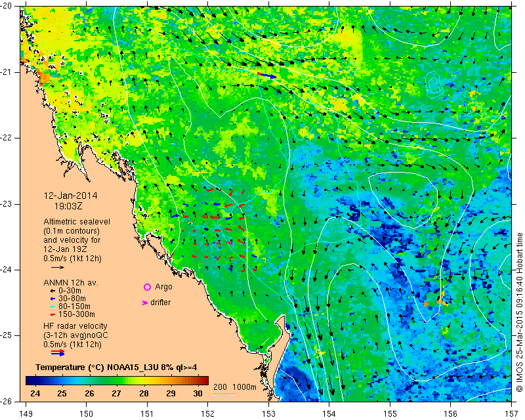This screenshot has width=525, height=420.
Task: Click the colorbar tick label 25
Action: (x=62, y=394)
